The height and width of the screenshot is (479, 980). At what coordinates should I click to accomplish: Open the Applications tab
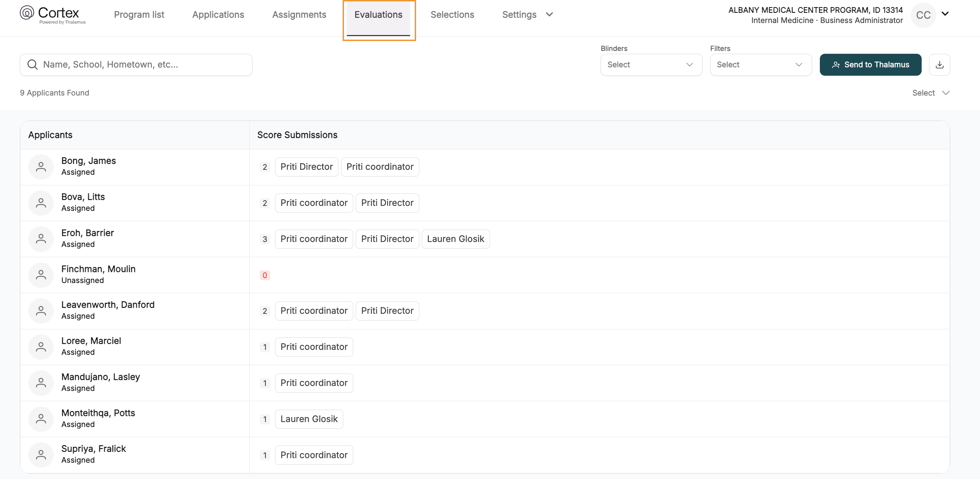pyautogui.click(x=218, y=15)
